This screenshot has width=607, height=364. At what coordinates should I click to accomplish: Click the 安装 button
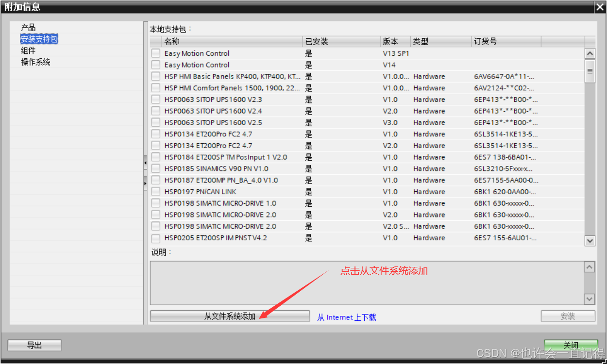[568, 316]
